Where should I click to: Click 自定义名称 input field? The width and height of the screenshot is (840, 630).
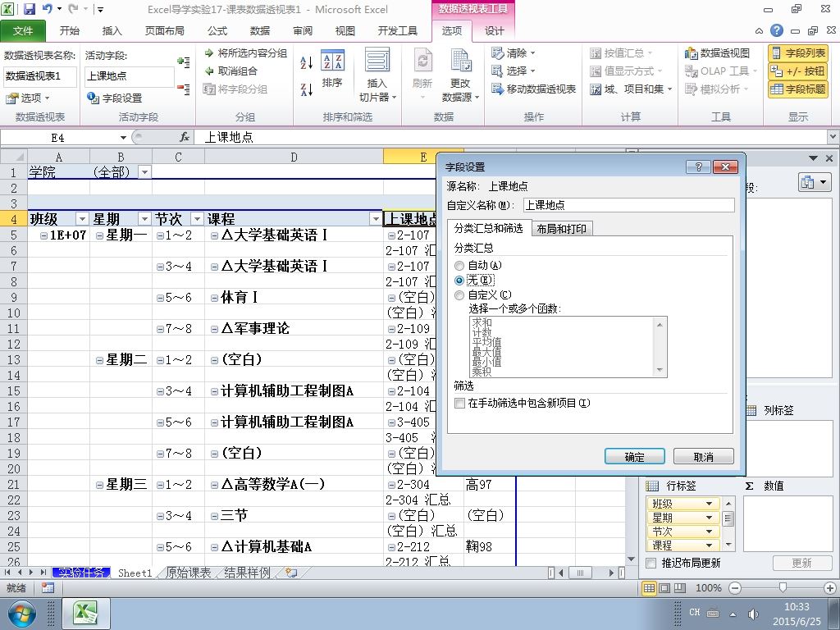[x=628, y=205]
